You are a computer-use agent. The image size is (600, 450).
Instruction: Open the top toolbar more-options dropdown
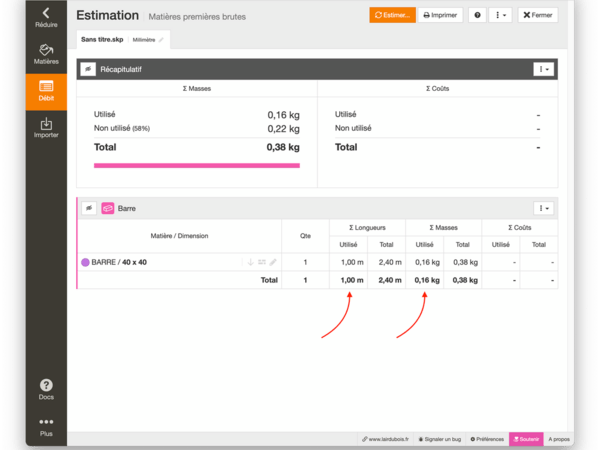tap(502, 16)
